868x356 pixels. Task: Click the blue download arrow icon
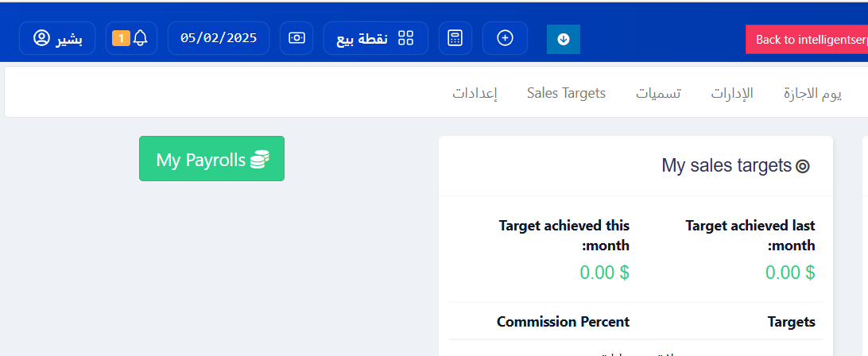[x=564, y=39]
